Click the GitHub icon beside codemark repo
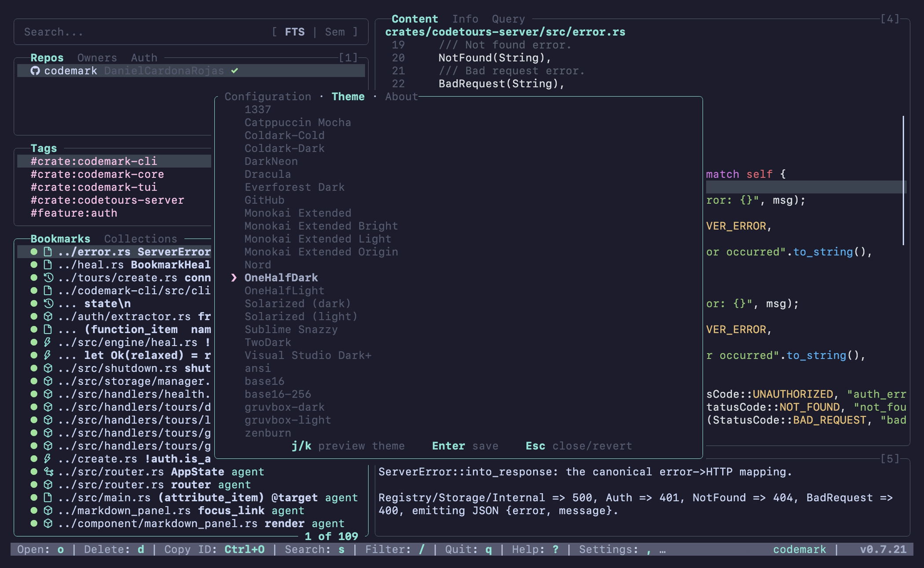This screenshot has width=924, height=568. pos(35,71)
